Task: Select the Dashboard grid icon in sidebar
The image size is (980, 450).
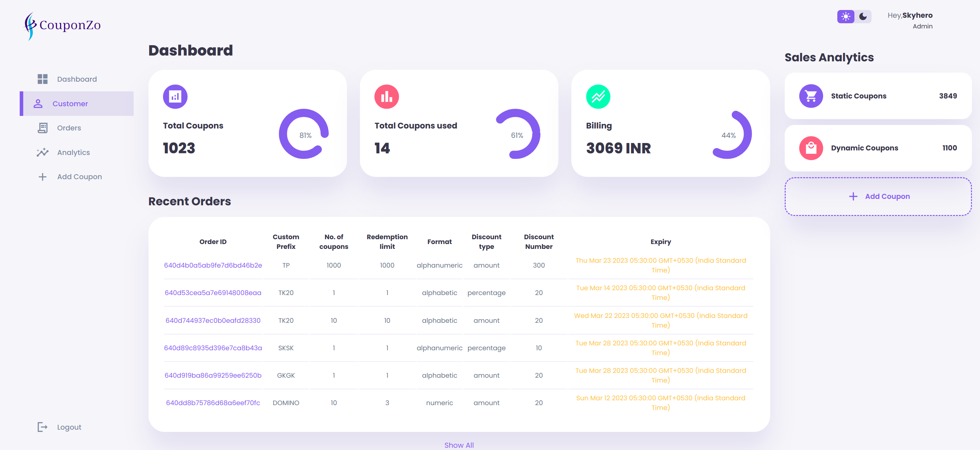Action: click(42, 79)
